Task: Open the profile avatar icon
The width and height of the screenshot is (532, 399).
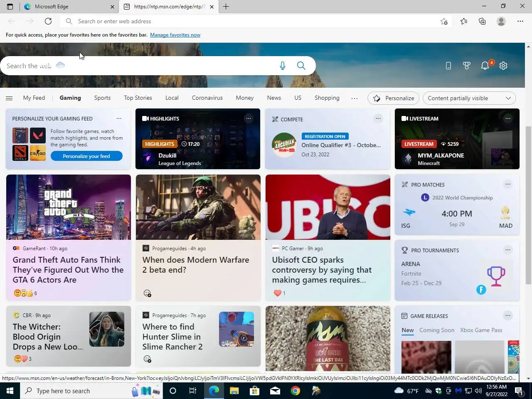Action: 501,21
